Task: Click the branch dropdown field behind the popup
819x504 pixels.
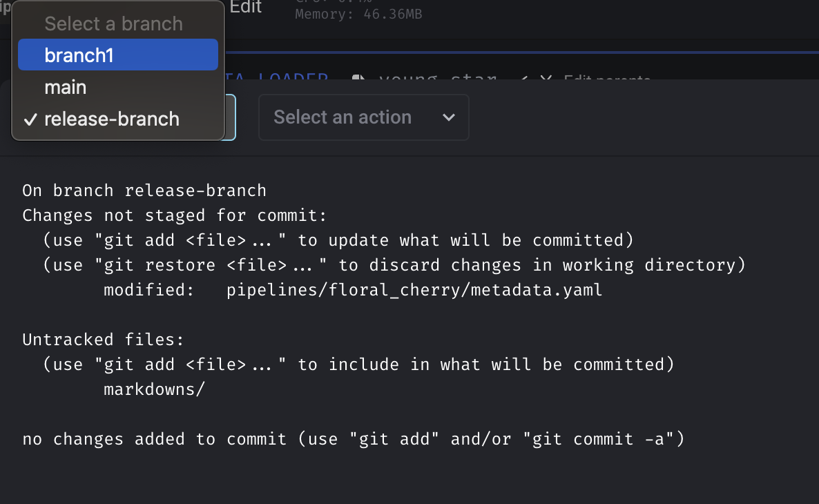Action: (230, 117)
